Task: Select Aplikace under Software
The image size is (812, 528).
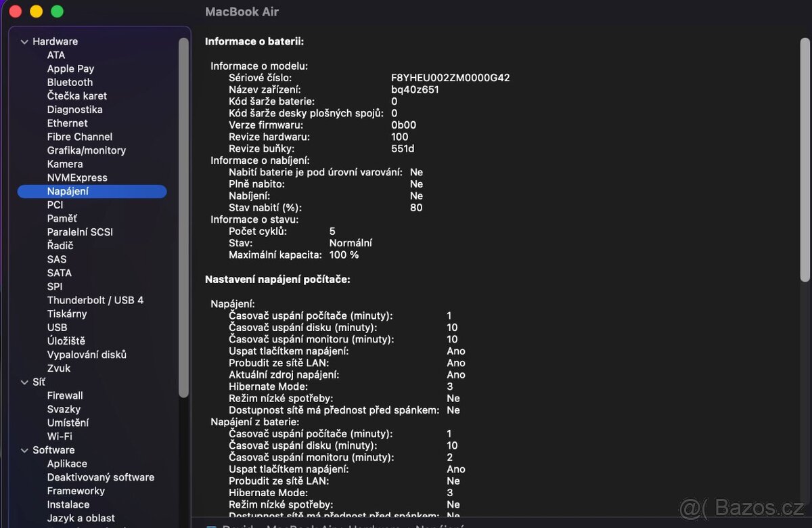Action: point(67,464)
